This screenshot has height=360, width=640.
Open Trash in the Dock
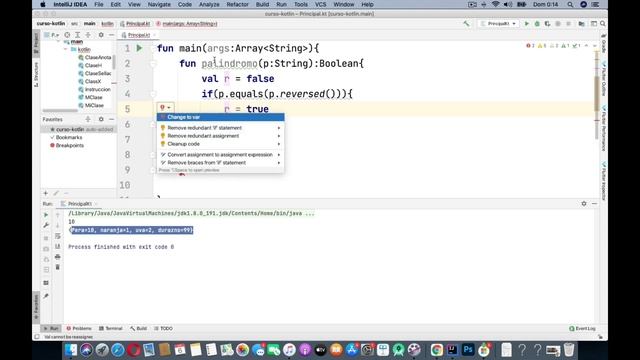tap(569, 350)
